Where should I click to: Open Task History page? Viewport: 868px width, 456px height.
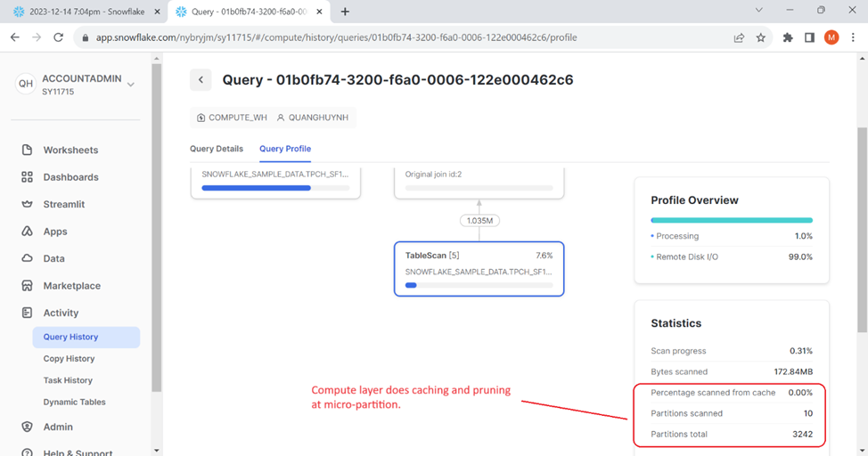click(68, 380)
